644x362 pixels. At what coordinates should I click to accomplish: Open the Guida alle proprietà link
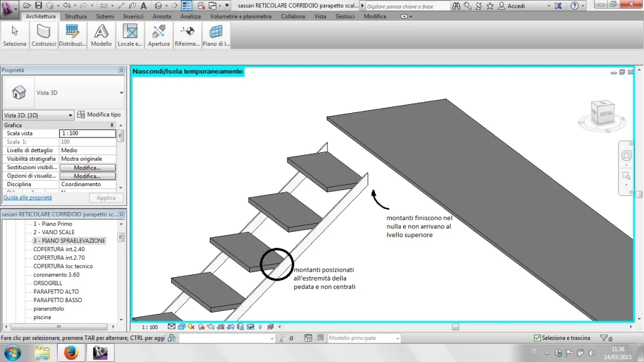[x=28, y=197]
